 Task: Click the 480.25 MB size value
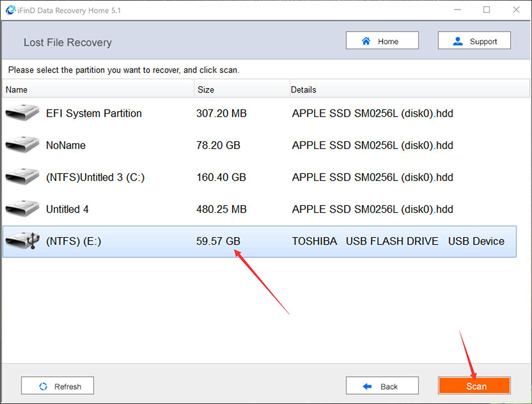(x=221, y=209)
